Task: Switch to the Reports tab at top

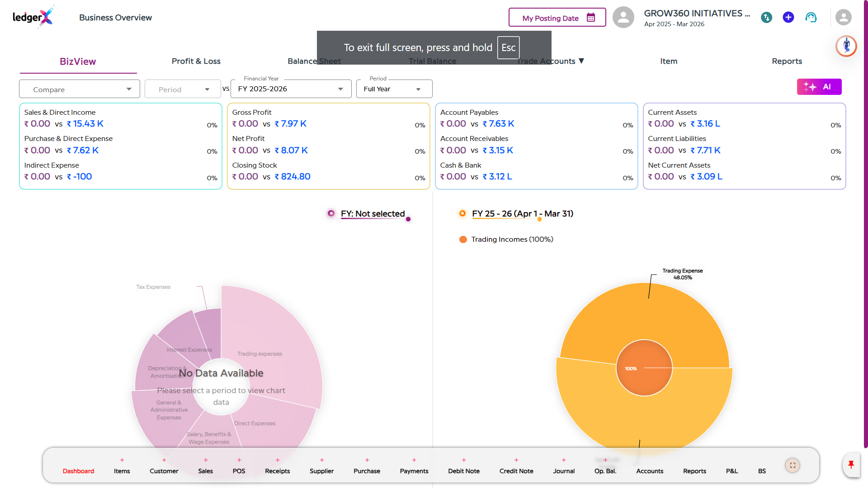Action: (787, 61)
